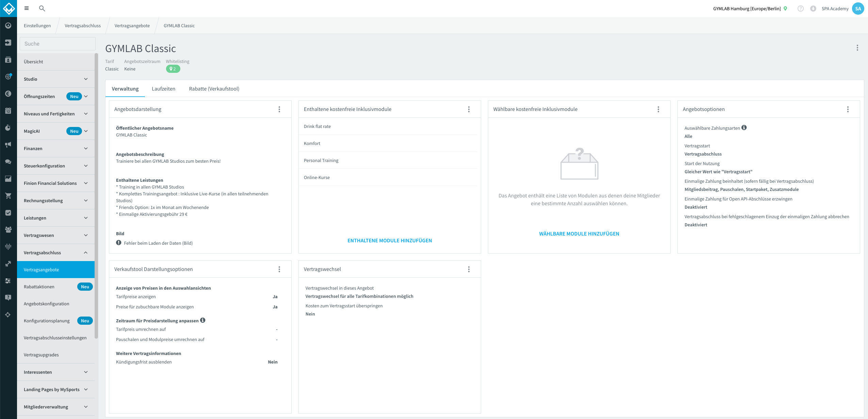Click info icon beside Zeitraum für Preisdarstellung anpassen
This screenshot has height=419, width=868.
click(203, 320)
